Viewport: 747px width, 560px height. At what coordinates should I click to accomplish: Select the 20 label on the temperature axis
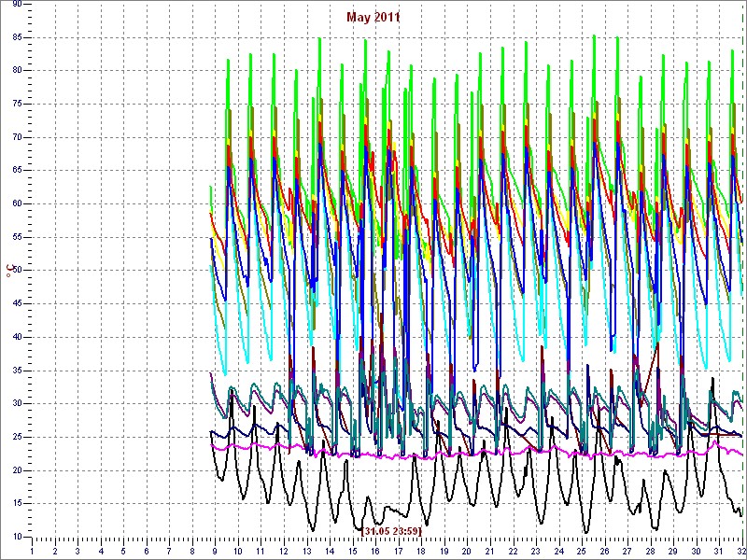[17, 470]
